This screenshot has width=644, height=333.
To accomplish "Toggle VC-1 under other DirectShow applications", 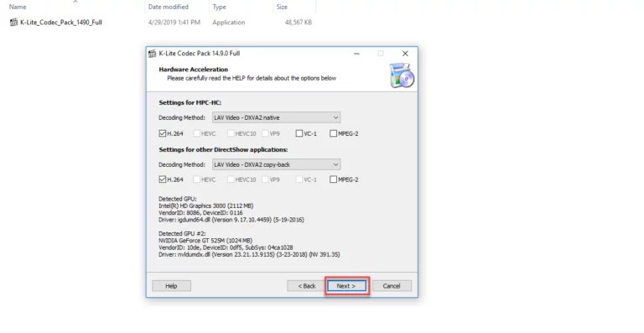I will 299,180.
